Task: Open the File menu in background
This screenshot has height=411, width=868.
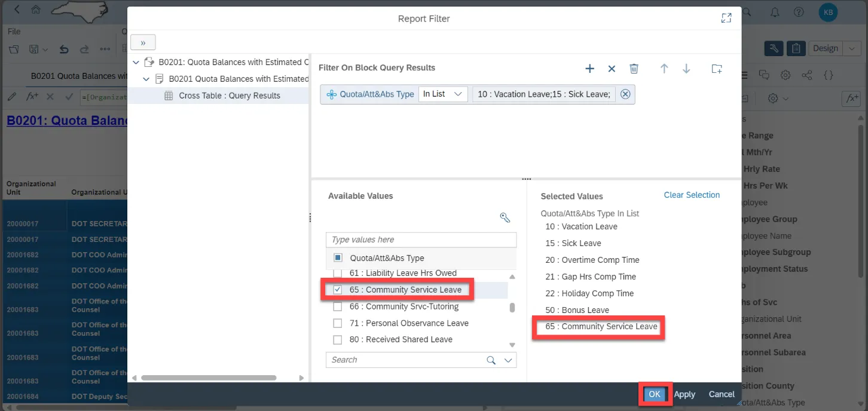Action: point(14,31)
